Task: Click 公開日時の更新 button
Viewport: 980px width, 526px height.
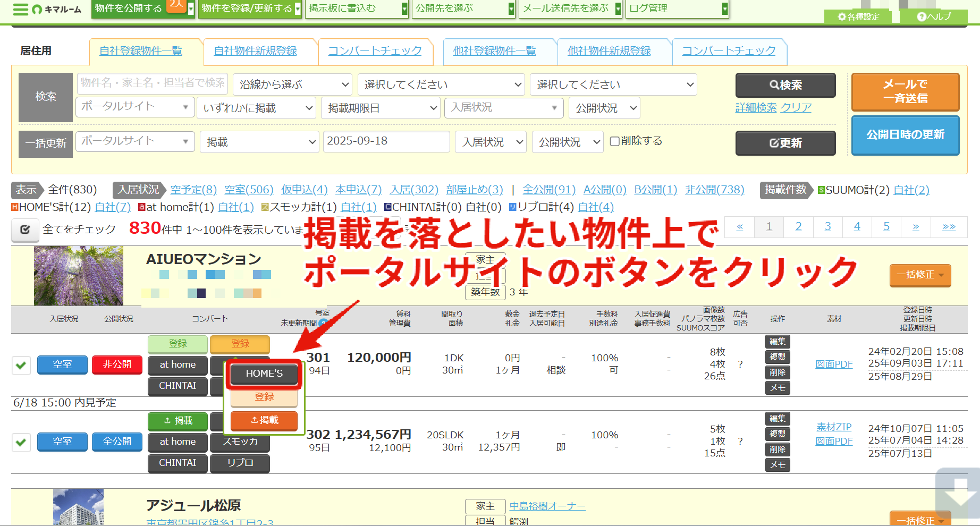Action: (905, 135)
